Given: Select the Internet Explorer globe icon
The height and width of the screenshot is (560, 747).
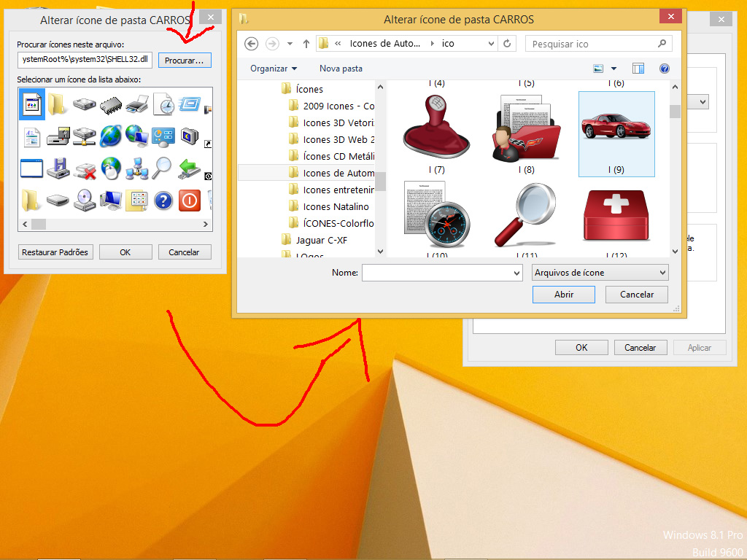Looking at the screenshot, I should point(111,136).
